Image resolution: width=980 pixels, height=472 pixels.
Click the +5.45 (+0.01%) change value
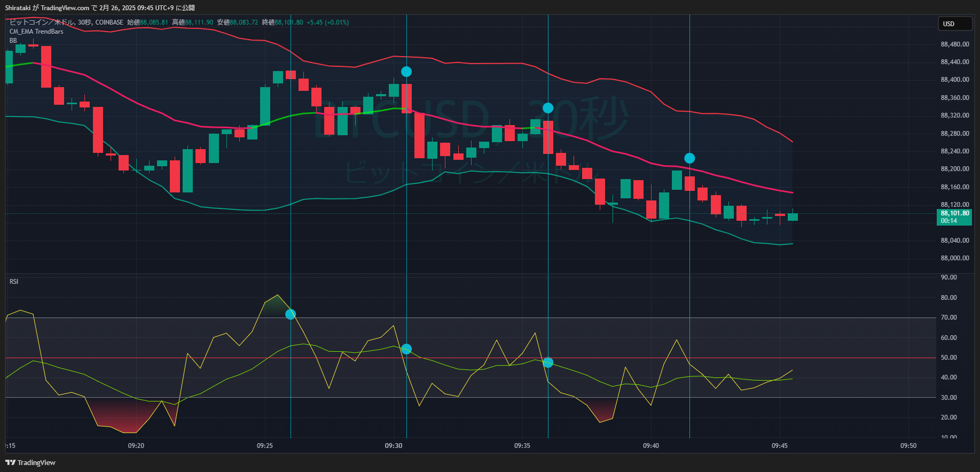(327, 22)
